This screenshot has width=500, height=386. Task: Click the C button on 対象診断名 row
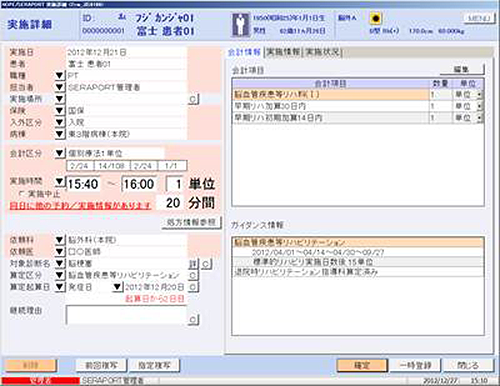coord(206,264)
